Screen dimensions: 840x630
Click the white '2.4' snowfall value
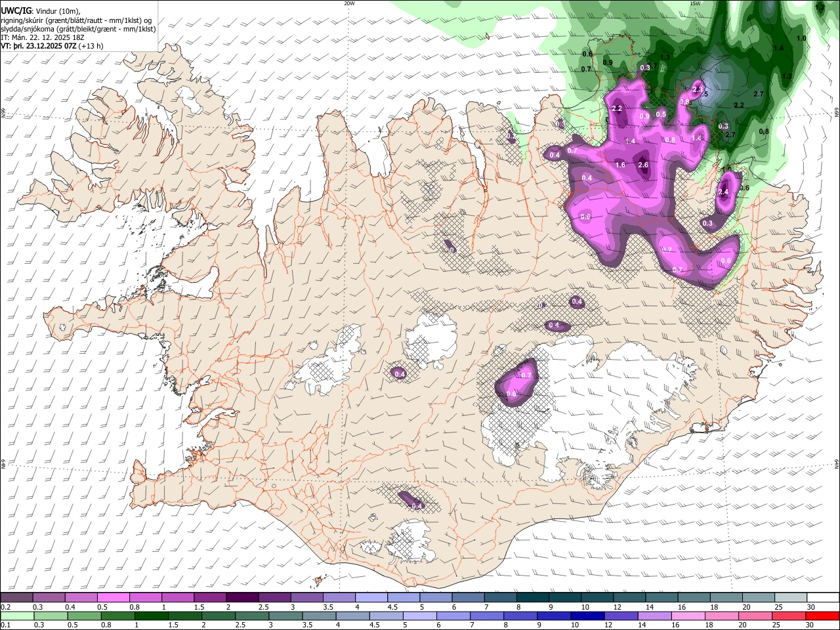pyautogui.click(x=724, y=192)
